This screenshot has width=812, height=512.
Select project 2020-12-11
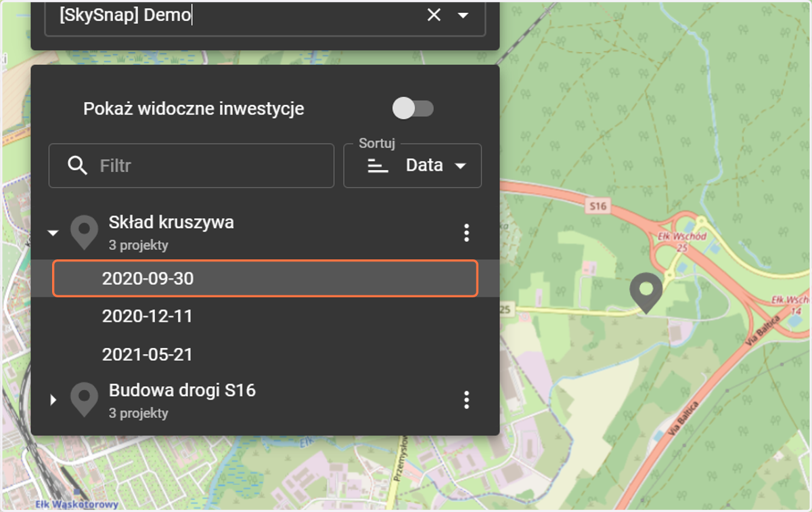pos(265,316)
